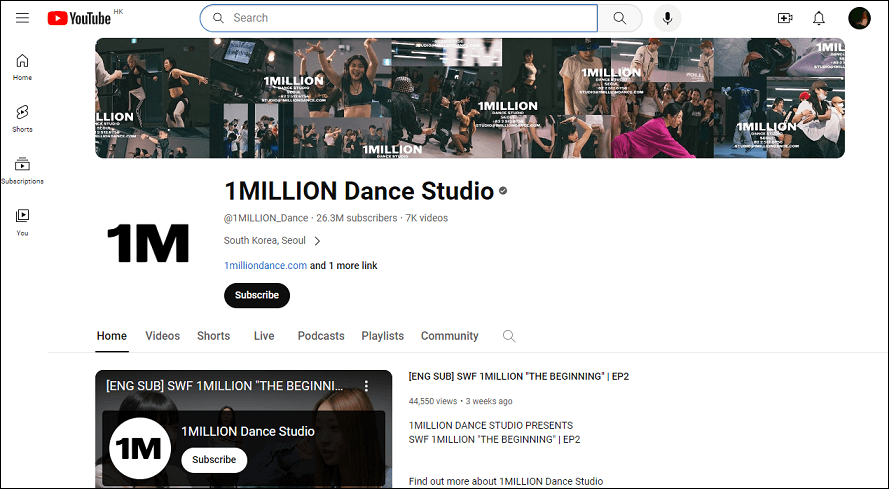Open the notifications bell
Viewport: 889px width, 489px height.
[x=819, y=18]
